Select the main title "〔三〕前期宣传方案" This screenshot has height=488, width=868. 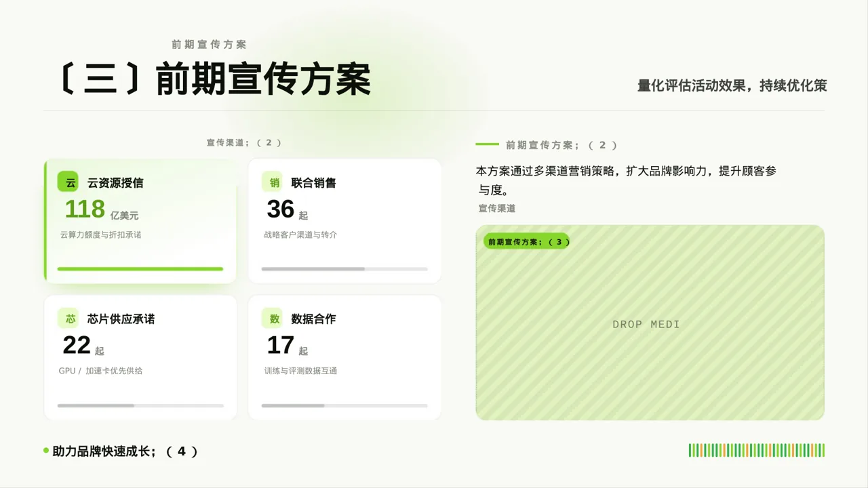point(213,80)
